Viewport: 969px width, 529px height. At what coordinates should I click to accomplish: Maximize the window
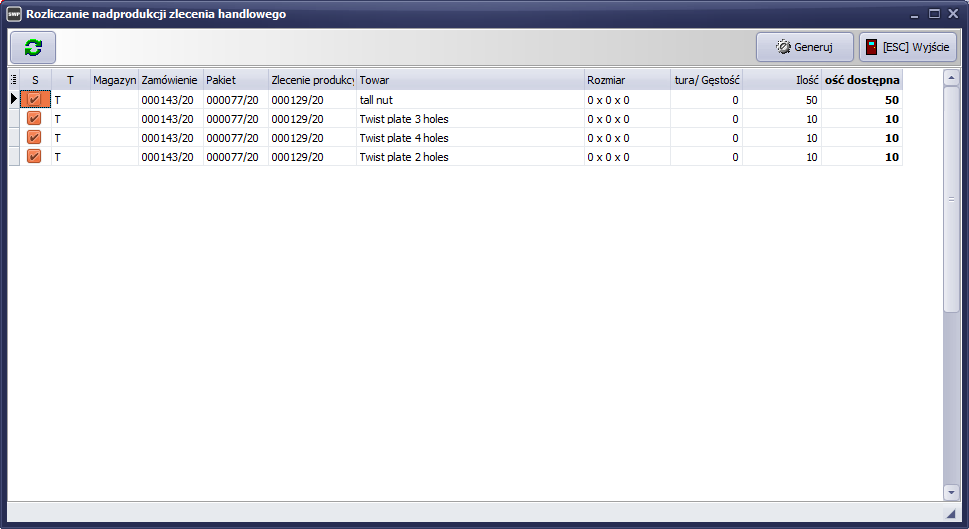[934, 14]
